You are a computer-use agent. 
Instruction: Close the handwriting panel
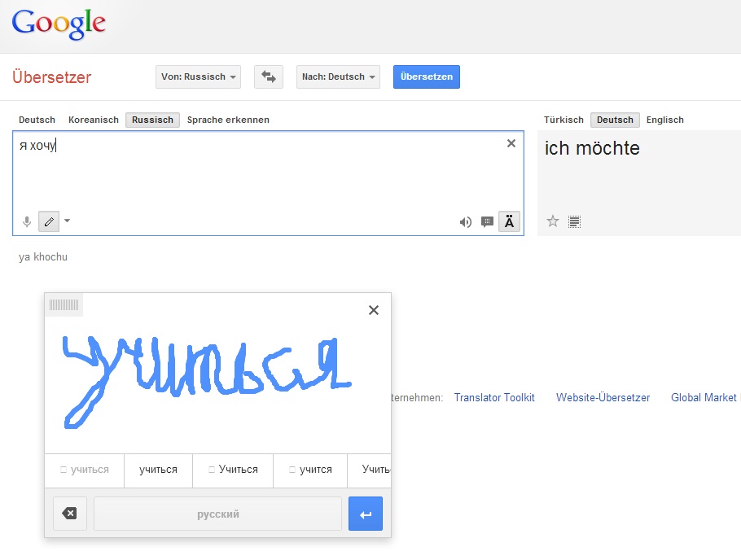tap(373, 310)
